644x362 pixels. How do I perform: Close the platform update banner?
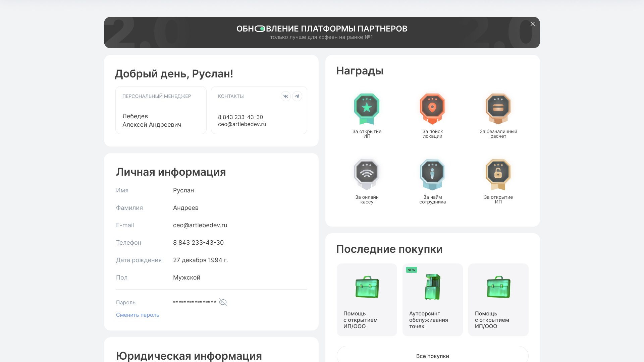[x=533, y=24]
